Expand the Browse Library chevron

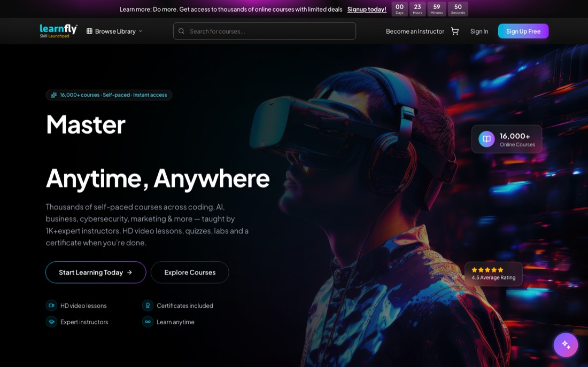click(141, 31)
